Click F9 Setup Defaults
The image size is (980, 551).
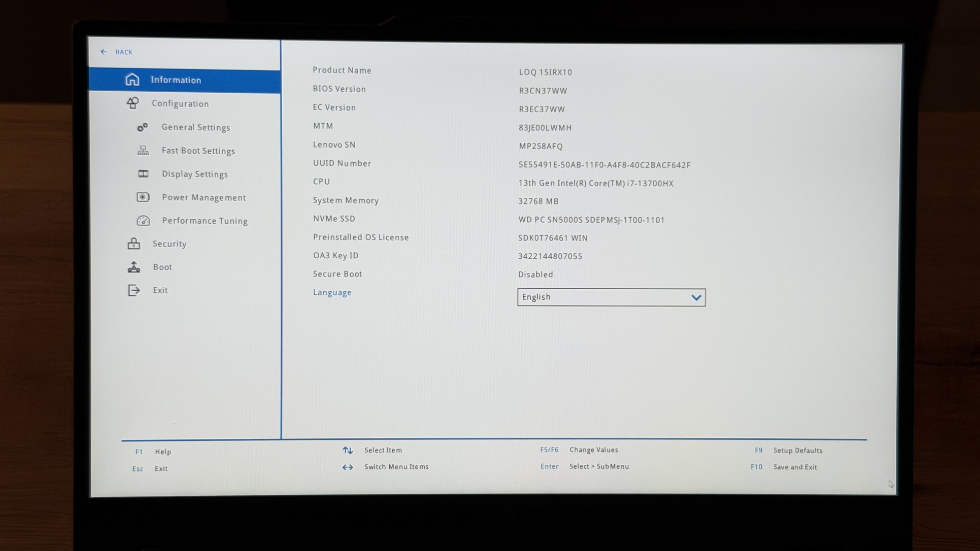797,450
